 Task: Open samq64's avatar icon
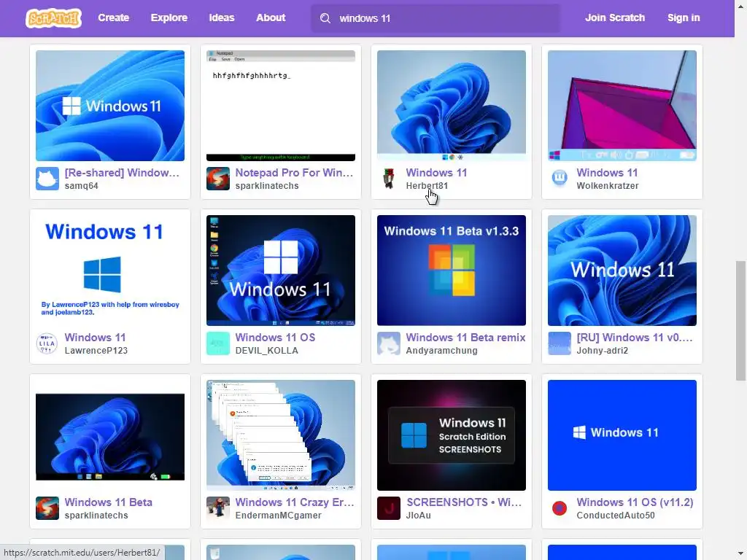[47, 179]
